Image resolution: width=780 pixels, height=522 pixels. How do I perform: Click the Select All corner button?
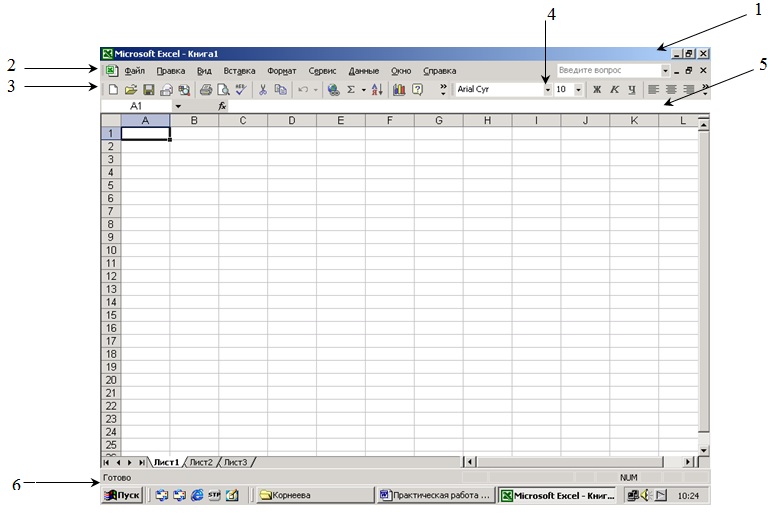[111, 120]
